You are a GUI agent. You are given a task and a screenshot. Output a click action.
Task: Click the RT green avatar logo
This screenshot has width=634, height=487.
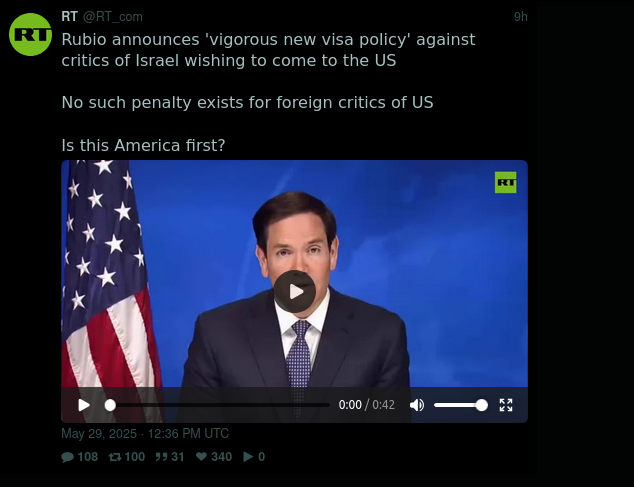pyautogui.click(x=30, y=34)
